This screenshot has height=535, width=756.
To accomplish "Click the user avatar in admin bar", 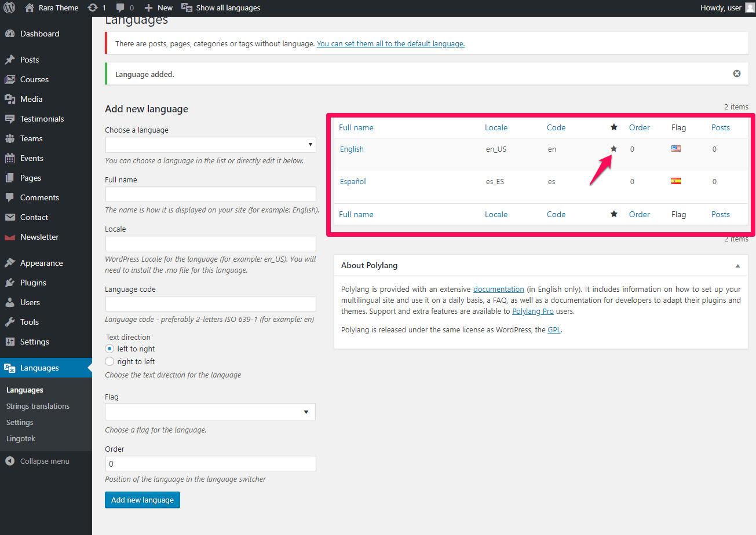I will click(750, 8).
